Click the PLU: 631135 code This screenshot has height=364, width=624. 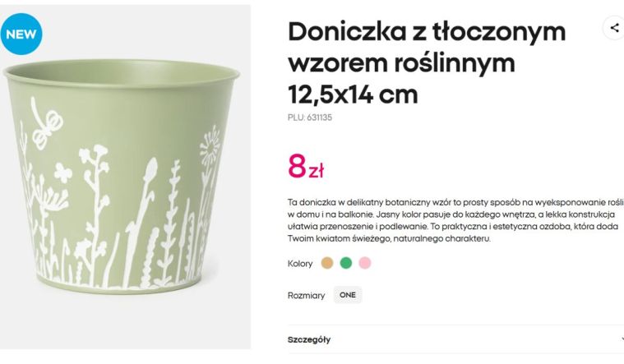point(310,117)
